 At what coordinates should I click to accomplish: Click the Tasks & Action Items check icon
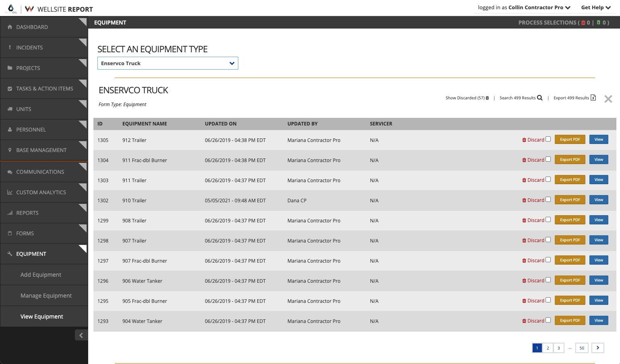click(x=10, y=88)
